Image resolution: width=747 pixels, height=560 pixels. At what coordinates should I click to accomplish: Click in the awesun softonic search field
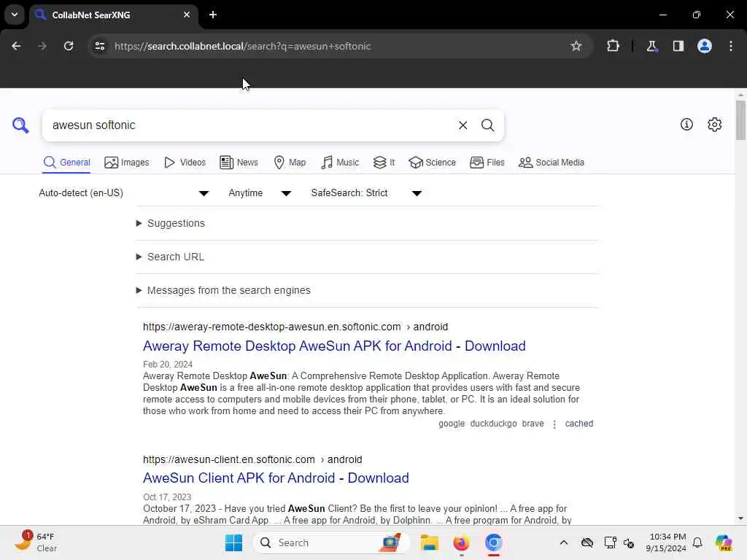[x=248, y=125]
